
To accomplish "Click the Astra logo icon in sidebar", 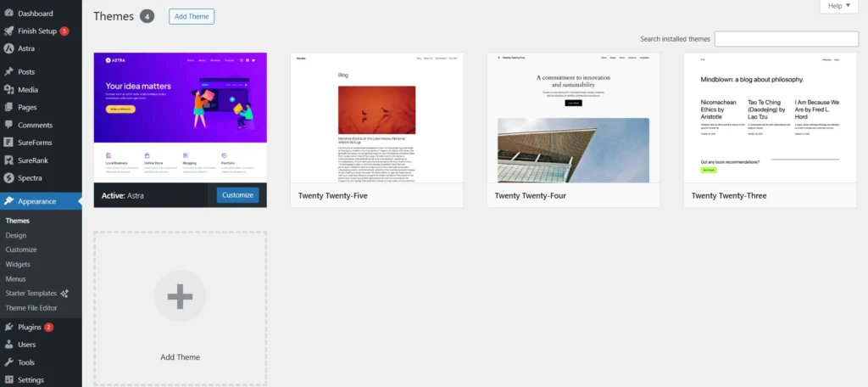I will tap(8, 48).
